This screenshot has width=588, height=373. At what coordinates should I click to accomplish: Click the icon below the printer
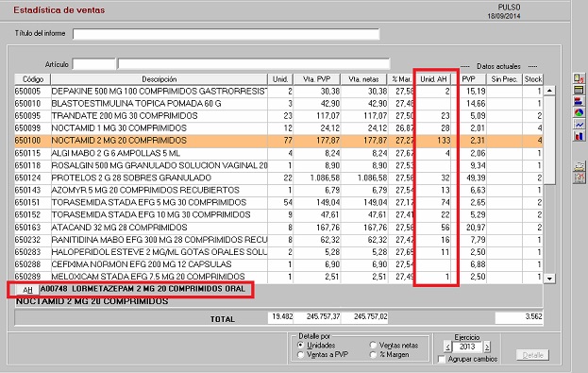pyautogui.click(x=579, y=178)
